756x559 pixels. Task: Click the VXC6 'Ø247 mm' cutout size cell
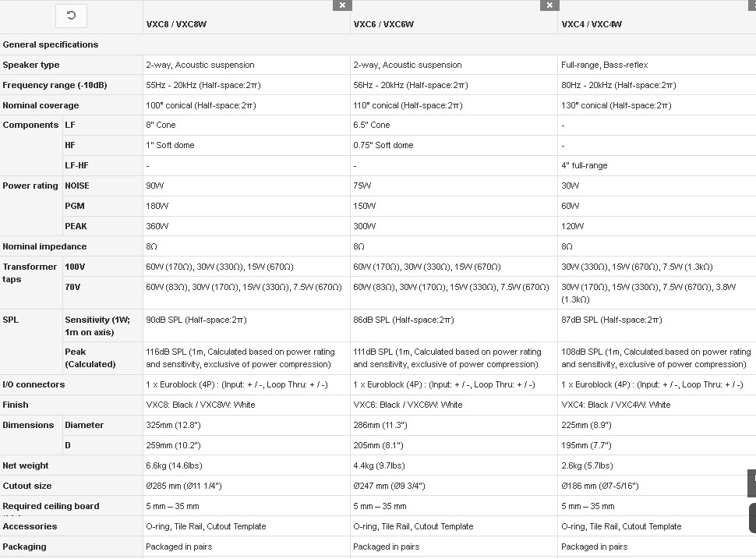[x=389, y=486]
